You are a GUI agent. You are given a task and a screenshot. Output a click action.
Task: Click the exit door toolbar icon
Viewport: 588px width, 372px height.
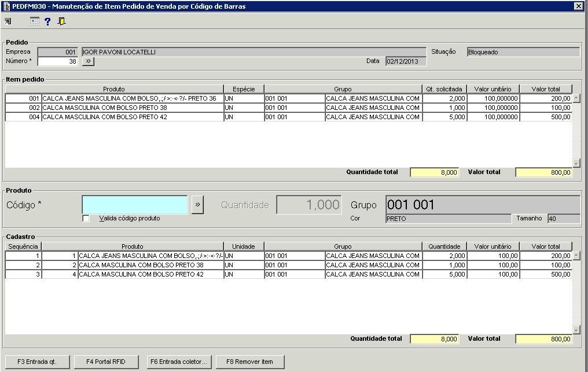(61, 21)
